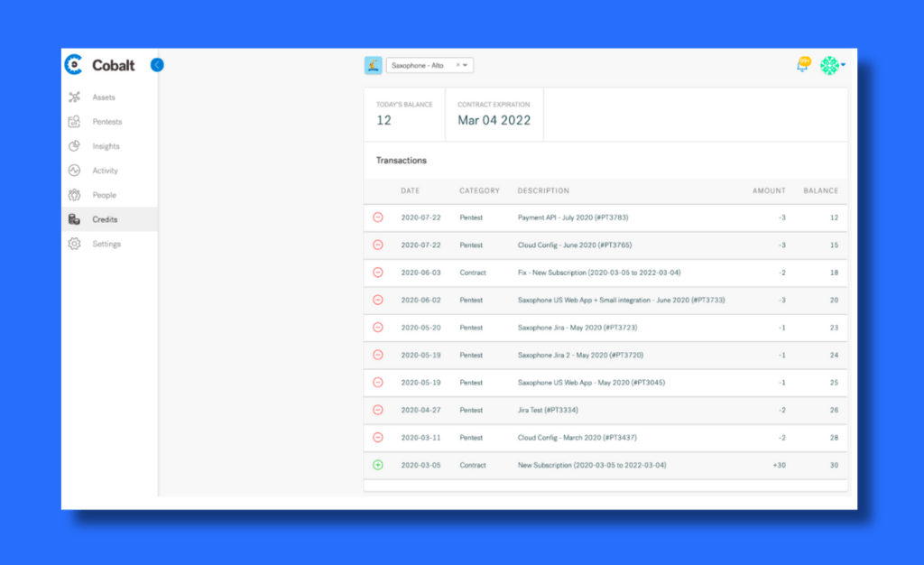Viewport: 924px width, 565px height.
Task: Click the minus icon for Cloud Config March row
Action: (378, 438)
